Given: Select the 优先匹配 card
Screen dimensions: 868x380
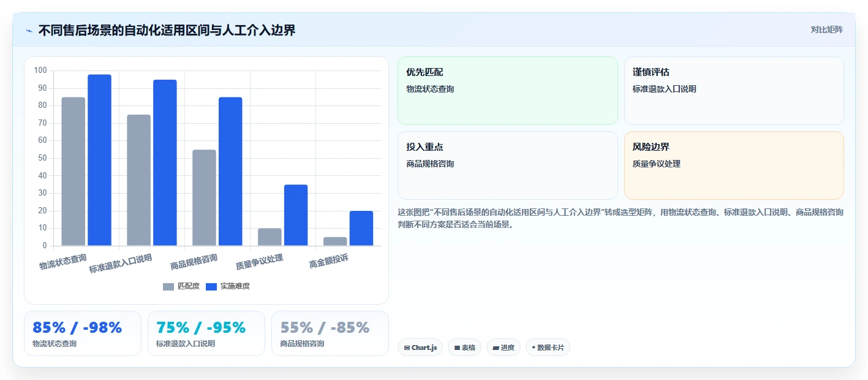Looking at the screenshot, I should click(508, 91).
